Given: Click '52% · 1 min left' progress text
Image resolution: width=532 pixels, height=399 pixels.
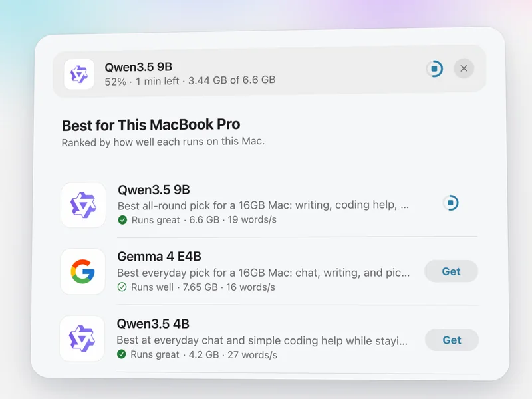Looking at the screenshot, I should click(142, 82).
